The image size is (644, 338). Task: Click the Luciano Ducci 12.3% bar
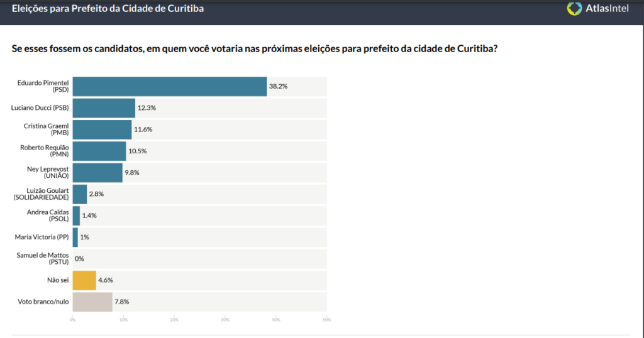(104, 108)
